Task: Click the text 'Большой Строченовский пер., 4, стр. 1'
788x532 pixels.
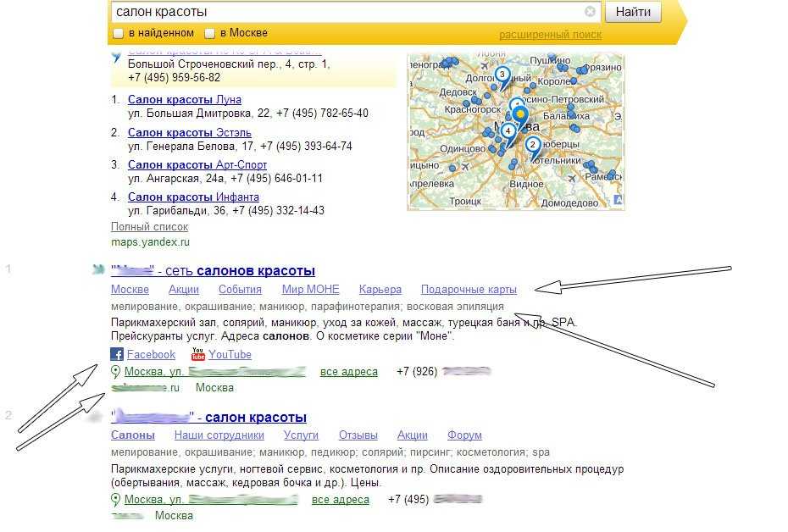Action: tap(229, 64)
